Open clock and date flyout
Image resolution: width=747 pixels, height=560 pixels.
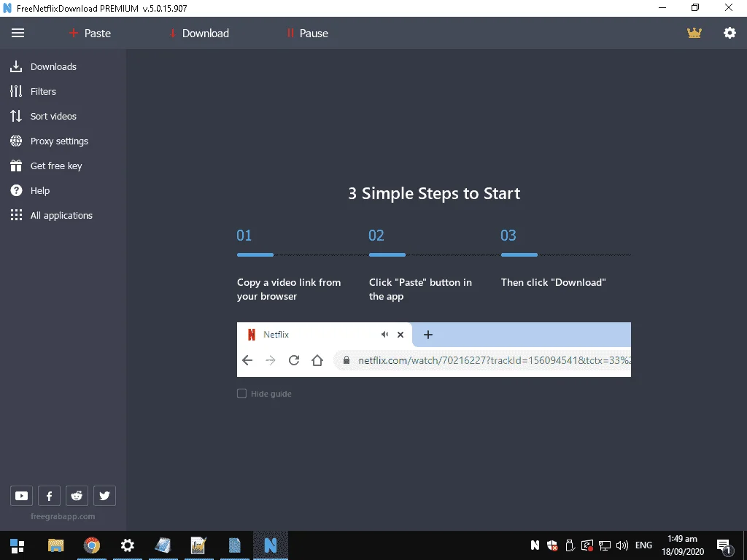(x=683, y=545)
